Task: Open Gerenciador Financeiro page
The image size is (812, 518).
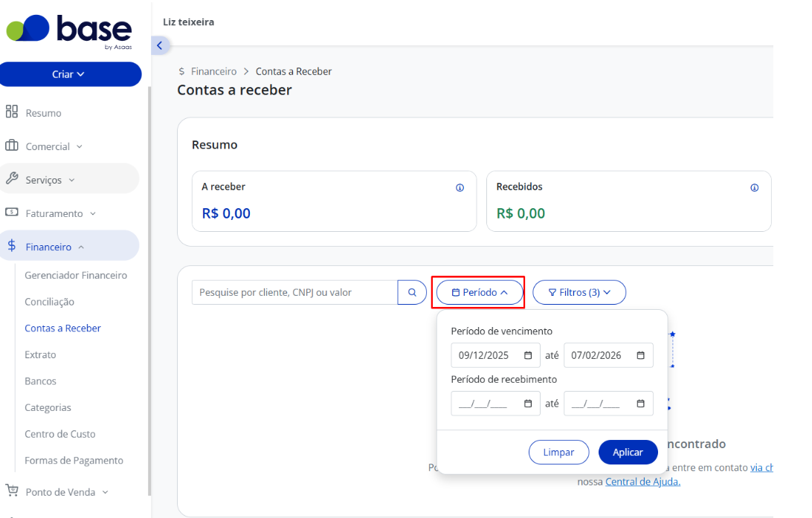Action: pos(76,275)
